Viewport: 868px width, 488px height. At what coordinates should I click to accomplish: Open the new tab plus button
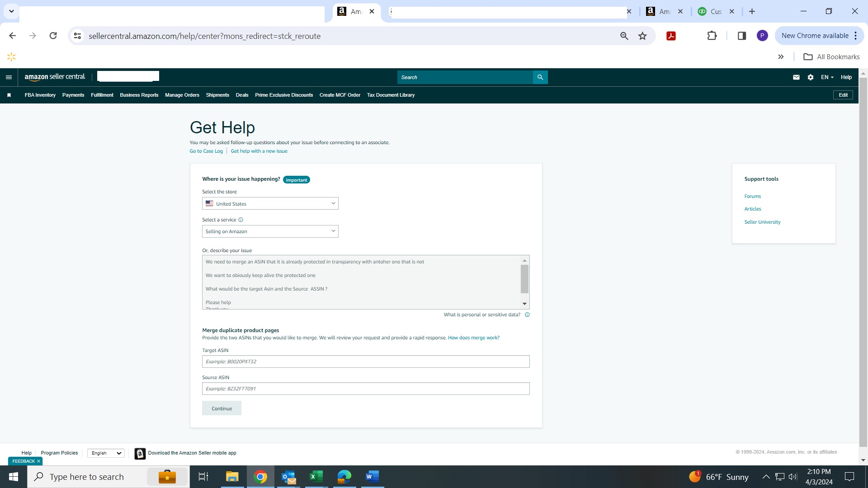point(752,11)
